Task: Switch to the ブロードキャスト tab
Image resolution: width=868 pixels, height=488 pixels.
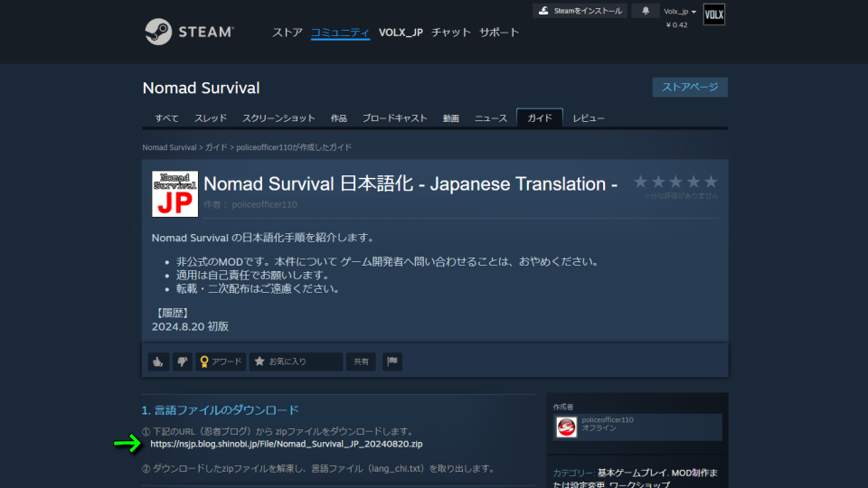Action: pyautogui.click(x=395, y=117)
